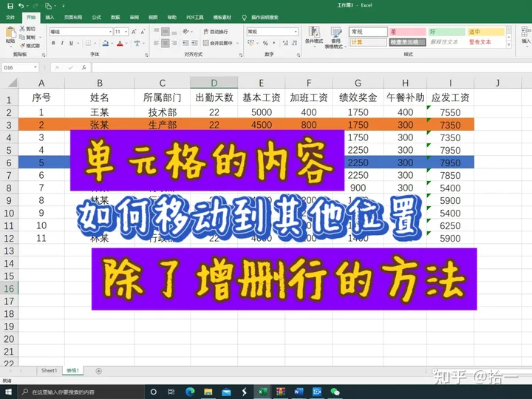Switch to the 数据 ribbon tab
This screenshot has width=532, height=399.
(115, 17)
